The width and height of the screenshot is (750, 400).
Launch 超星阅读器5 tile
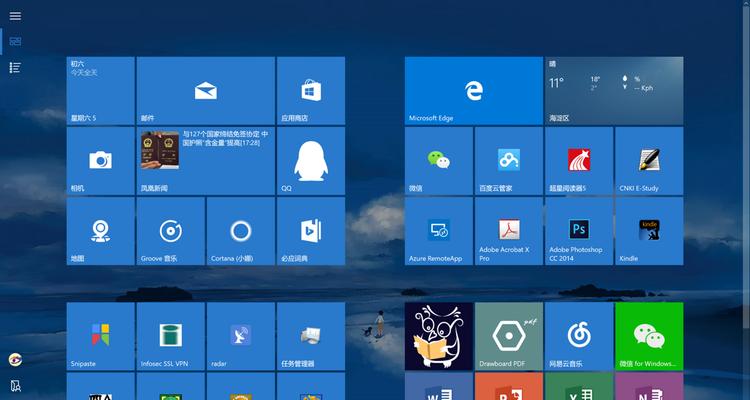(579, 161)
